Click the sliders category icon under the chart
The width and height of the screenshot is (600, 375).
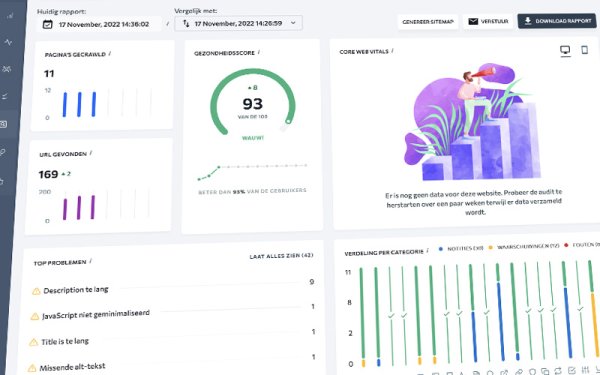pos(585,370)
